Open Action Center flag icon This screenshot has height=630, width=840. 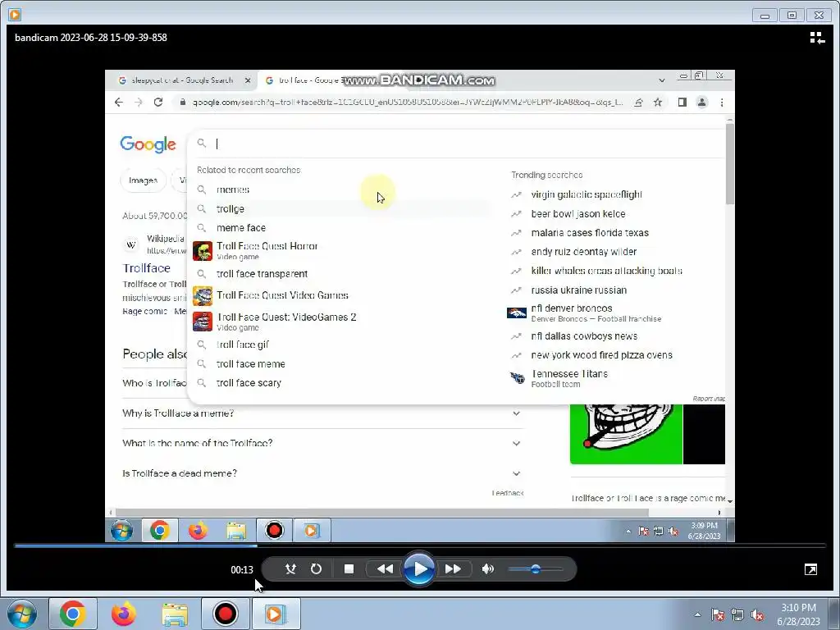(718, 614)
